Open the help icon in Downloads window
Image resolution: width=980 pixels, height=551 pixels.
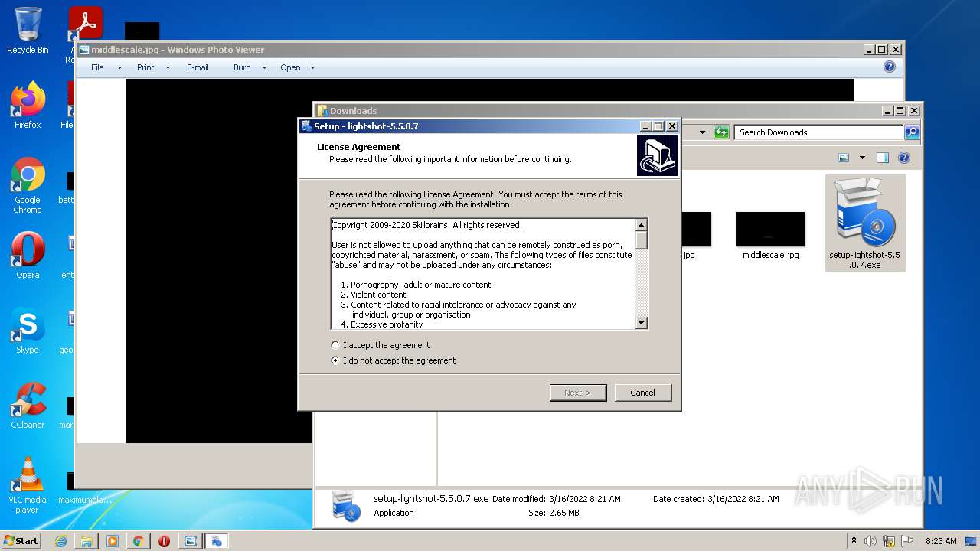903,158
